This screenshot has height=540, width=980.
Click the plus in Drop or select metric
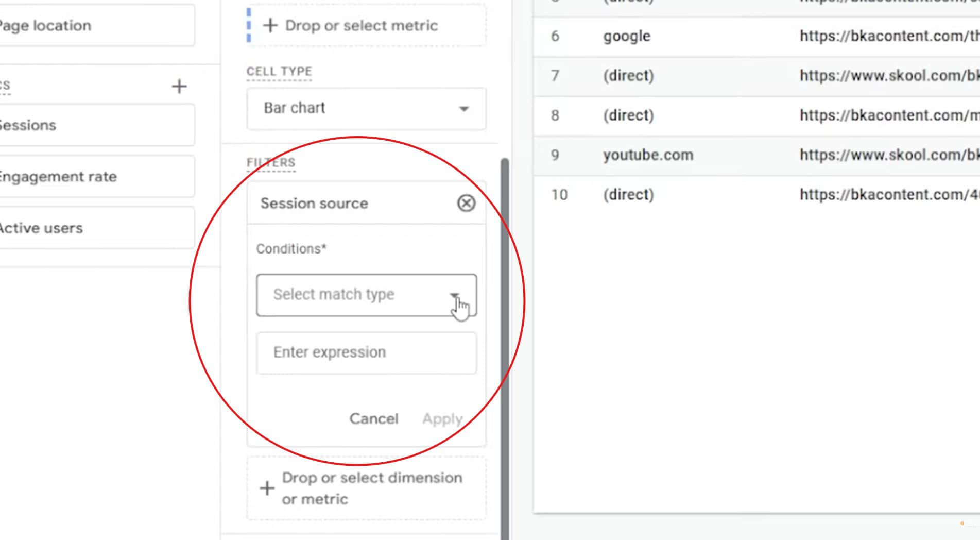(x=270, y=25)
